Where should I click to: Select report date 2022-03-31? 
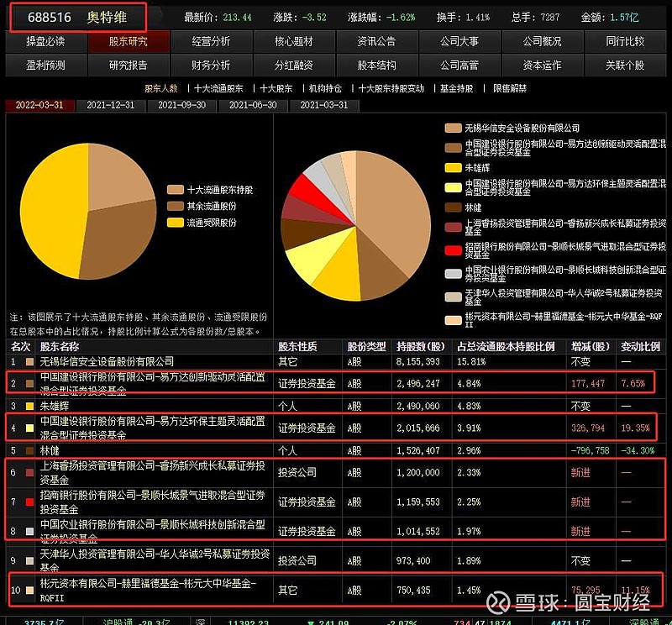[39, 105]
